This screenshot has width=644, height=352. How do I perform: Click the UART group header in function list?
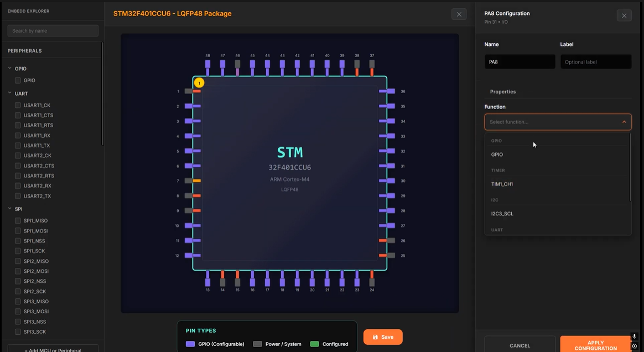click(497, 230)
